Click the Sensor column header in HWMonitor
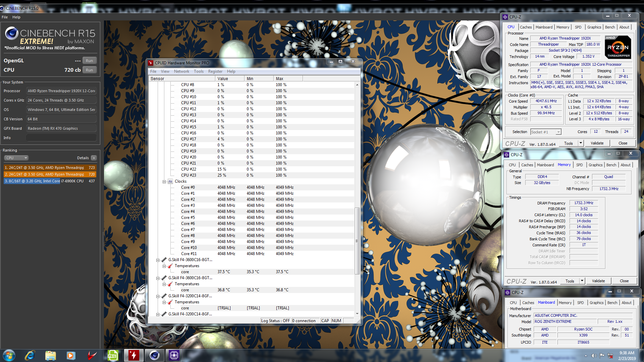Viewport: 644px width, 362px height. pyautogui.click(x=182, y=79)
